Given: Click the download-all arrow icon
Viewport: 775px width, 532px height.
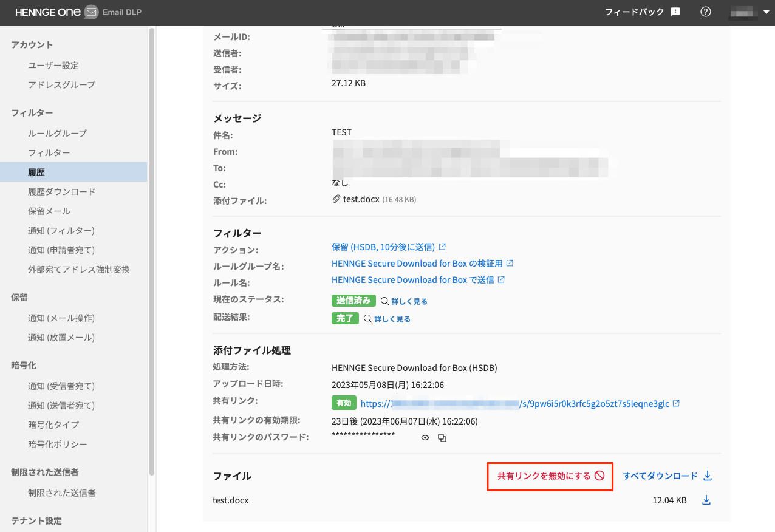Looking at the screenshot, I should 707,476.
